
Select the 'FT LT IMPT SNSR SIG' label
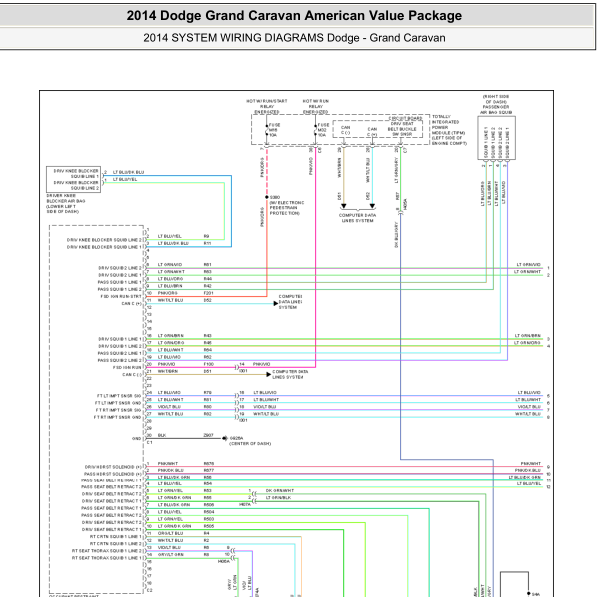pos(119,396)
